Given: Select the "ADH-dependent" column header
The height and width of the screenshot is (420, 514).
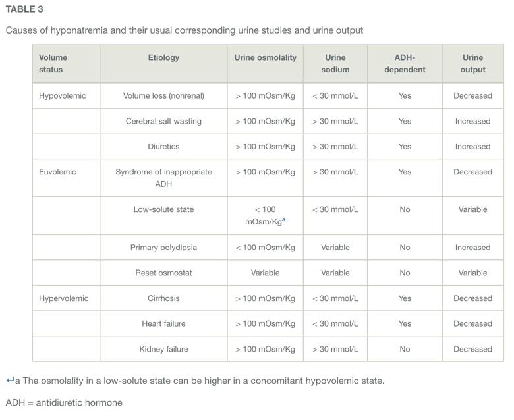Looking at the screenshot, I should pyautogui.click(x=405, y=63).
